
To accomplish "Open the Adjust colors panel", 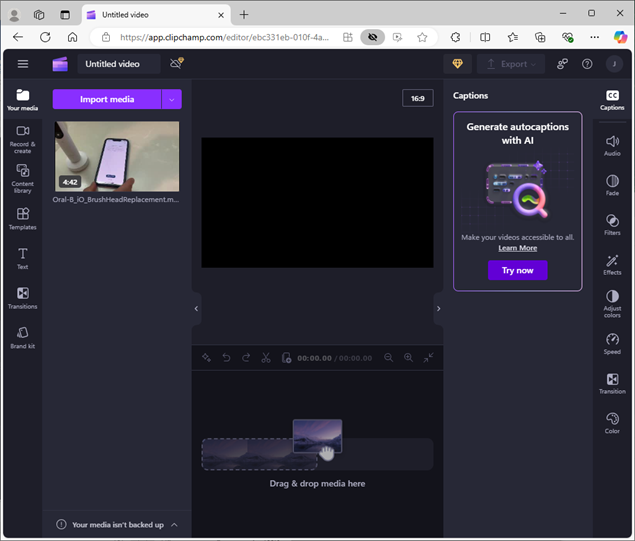I will [612, 304].
